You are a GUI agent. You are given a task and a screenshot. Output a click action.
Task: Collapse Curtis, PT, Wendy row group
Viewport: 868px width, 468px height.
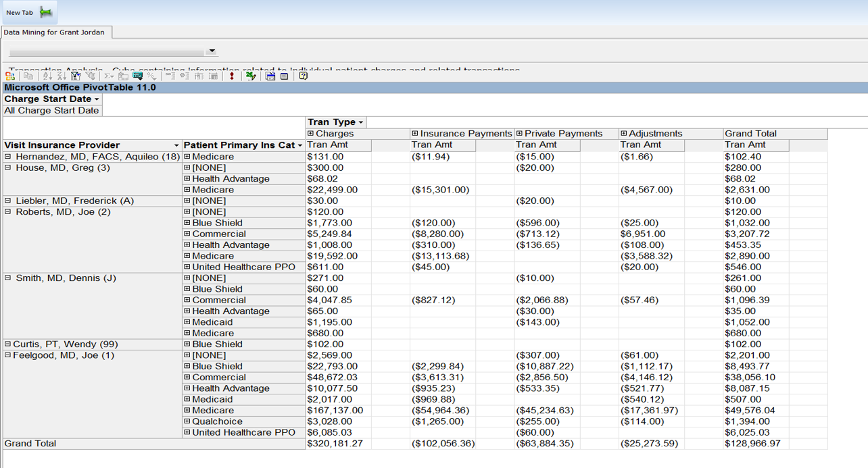(8, 344)
